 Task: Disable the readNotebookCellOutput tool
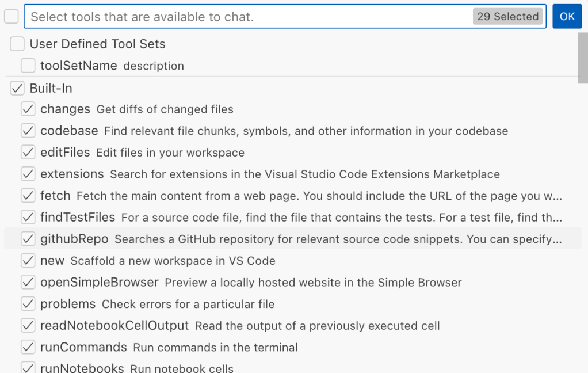(x=28, y=325)
